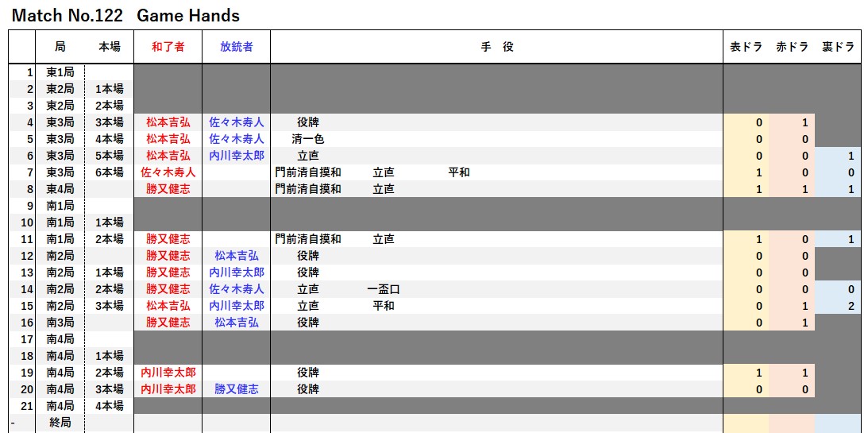This screenshot has width=868, height=433.
Task: Click 東1局 in row 1
Action: point(60,72)
